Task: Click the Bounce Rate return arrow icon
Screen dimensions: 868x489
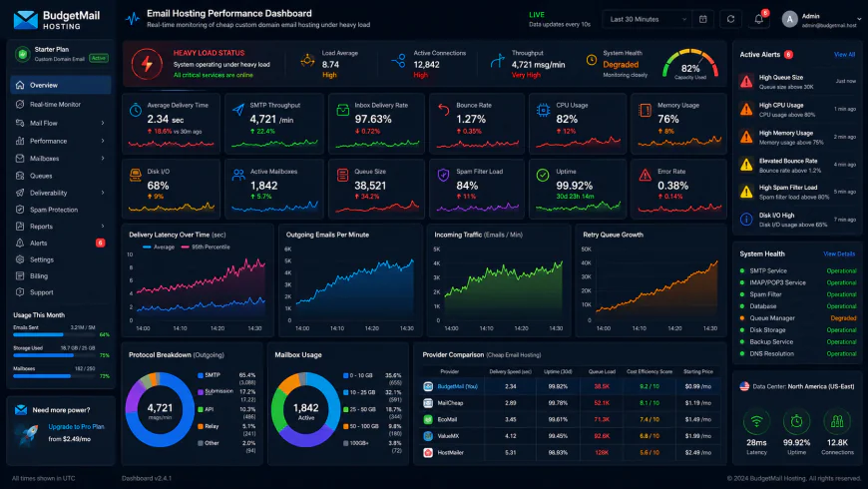Action: [443, 109]
